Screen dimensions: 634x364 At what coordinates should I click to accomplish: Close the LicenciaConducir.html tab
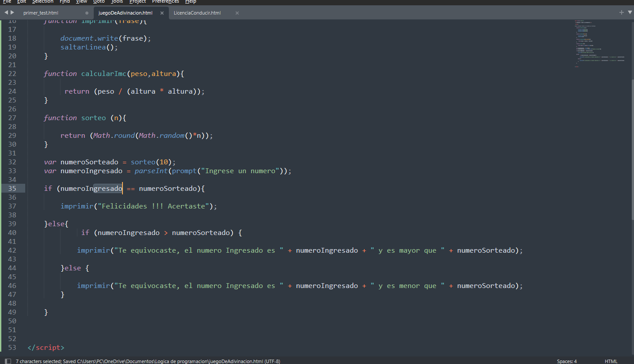(237, 13)
